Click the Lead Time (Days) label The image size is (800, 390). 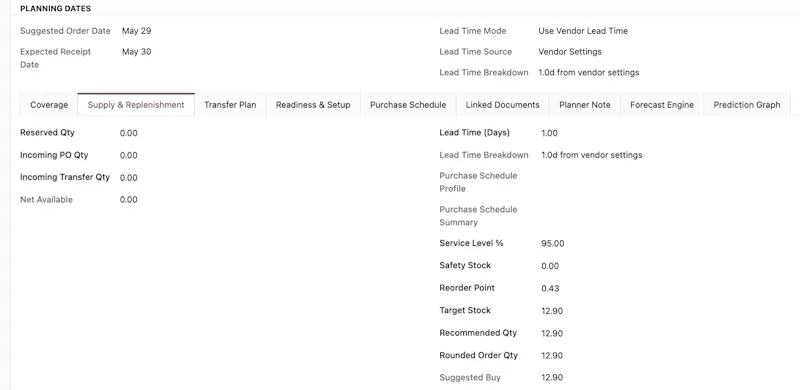[x=474, y=133]
